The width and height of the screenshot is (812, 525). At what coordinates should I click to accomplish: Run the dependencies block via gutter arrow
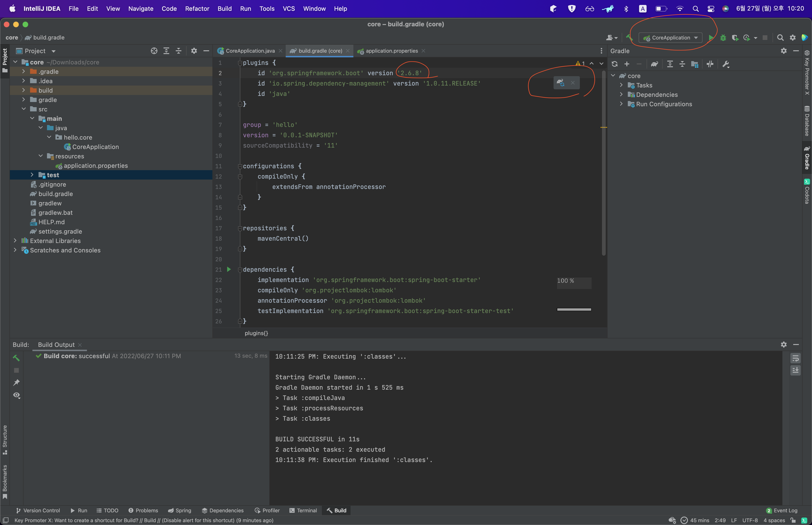pos(229,269)
